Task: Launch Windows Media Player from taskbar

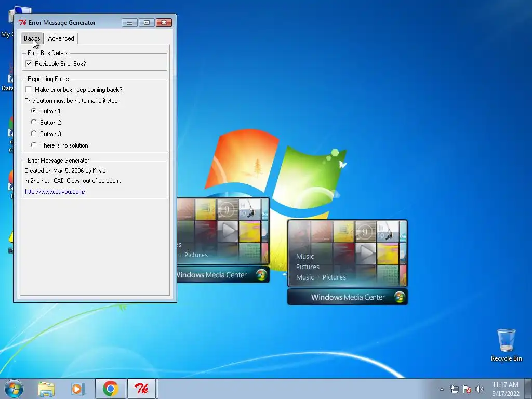Action: 78,389
